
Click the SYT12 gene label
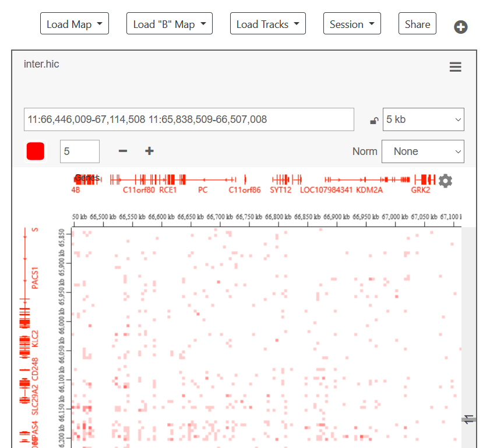pos(280,190)
